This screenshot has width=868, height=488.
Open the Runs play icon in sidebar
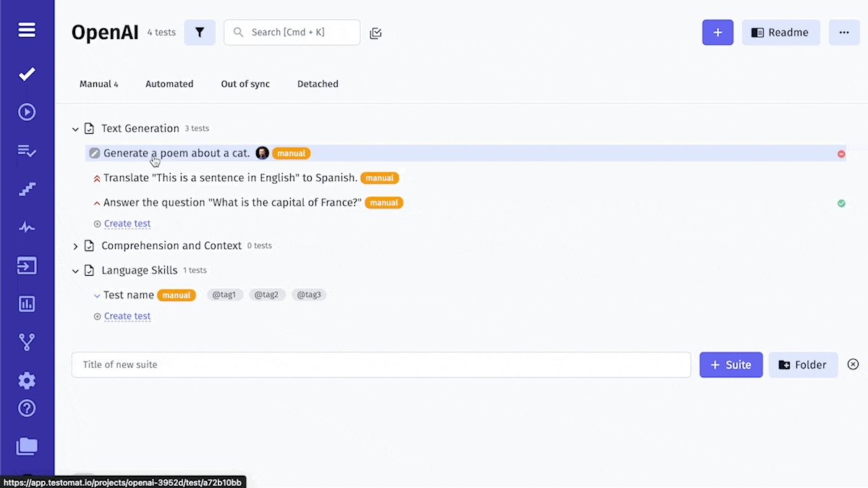[x=27, y=112]
